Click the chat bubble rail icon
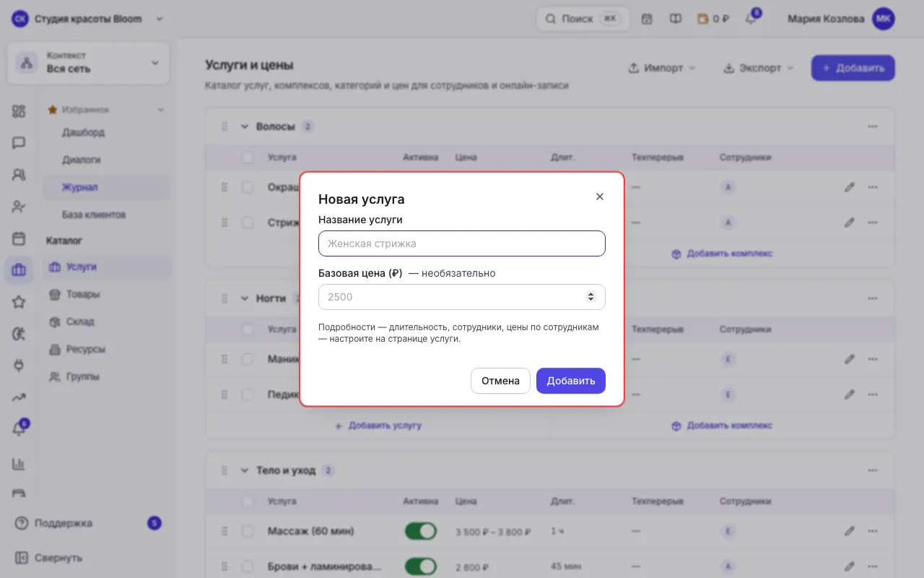Viewport: 924px width, 578px height. tap(19, 143)
